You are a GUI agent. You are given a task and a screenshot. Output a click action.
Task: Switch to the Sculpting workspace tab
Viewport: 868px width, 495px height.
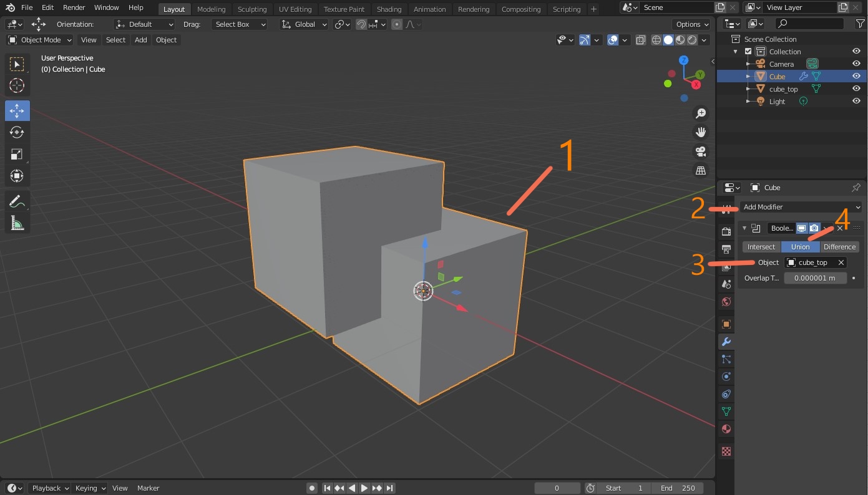[x=251, y=9]
